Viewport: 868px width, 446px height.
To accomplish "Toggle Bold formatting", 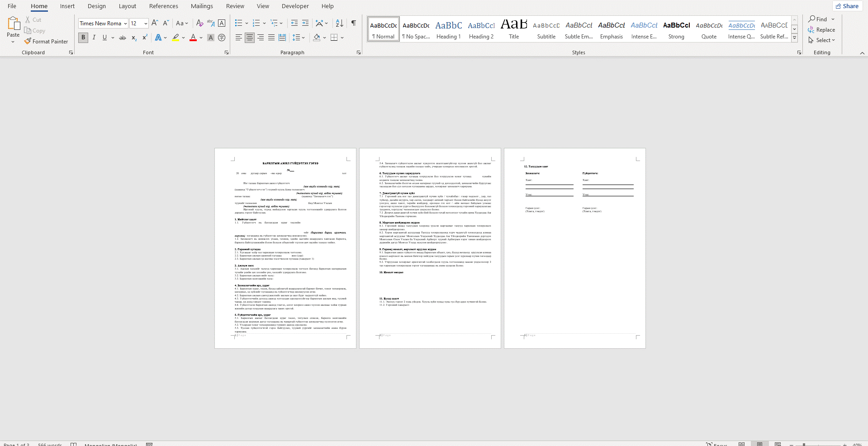I will [83, 38].
